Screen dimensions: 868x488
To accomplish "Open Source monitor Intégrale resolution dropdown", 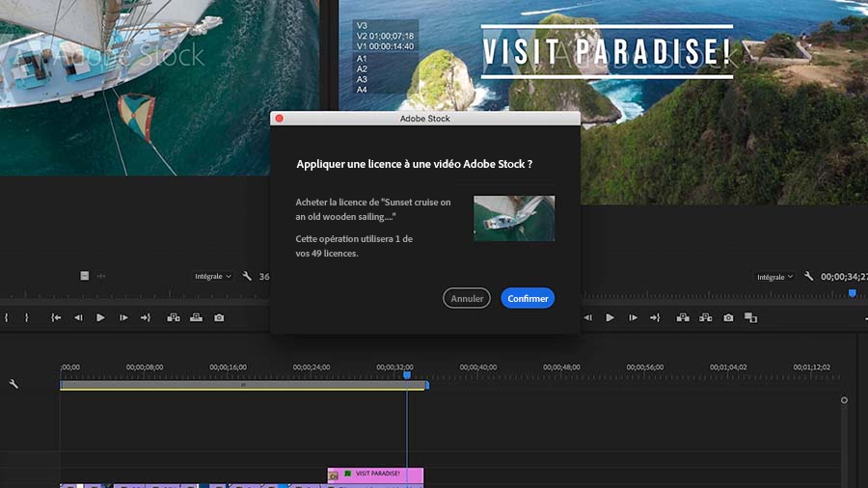I will pos(213,276).
